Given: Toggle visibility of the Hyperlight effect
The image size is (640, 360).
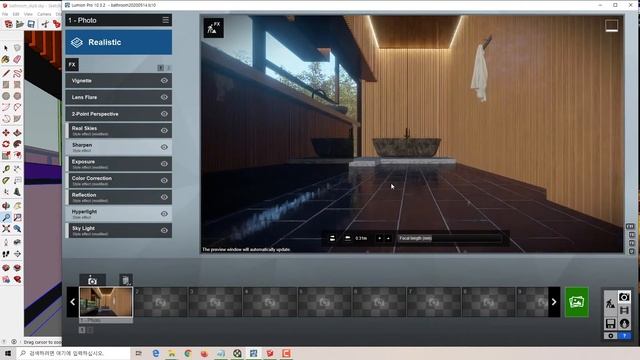Looking at the screenshot, I should 164,214.
